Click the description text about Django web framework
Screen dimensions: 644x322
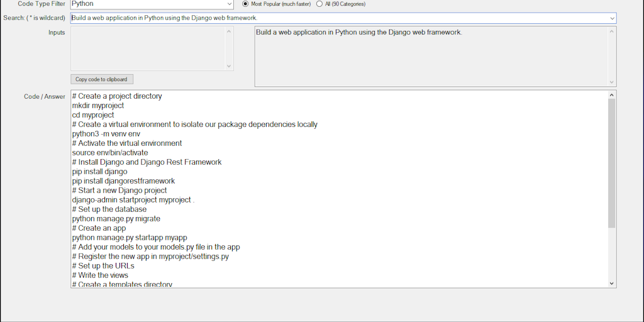359,33
